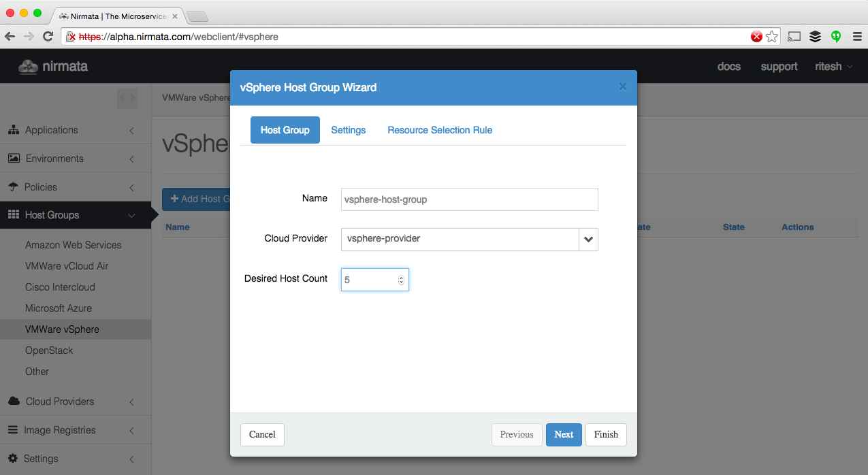Click the Cancel button in the wizard
This screenshot has width=868, height=475.
(x=262, y=435)
